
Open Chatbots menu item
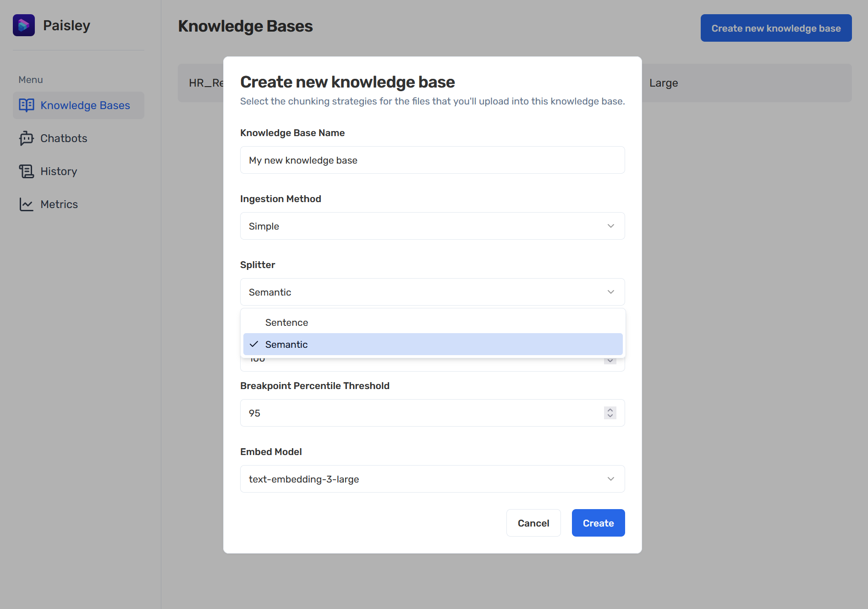[78, 138]
